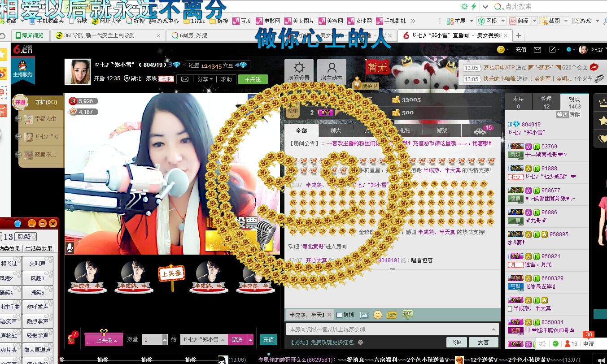This screenshot has height=364, width=607.
Task: Toggle the 悄悄 whisper checkbox
Action: (x=339, y=315)
